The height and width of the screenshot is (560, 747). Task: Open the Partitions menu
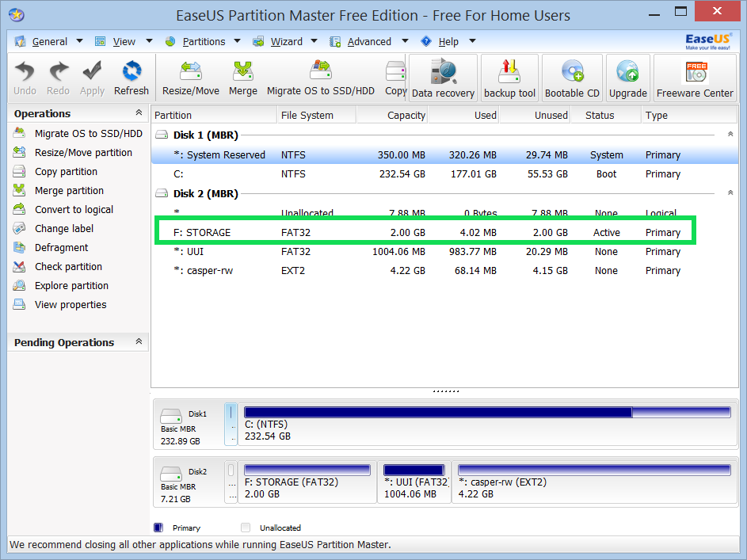click(204, 42)
